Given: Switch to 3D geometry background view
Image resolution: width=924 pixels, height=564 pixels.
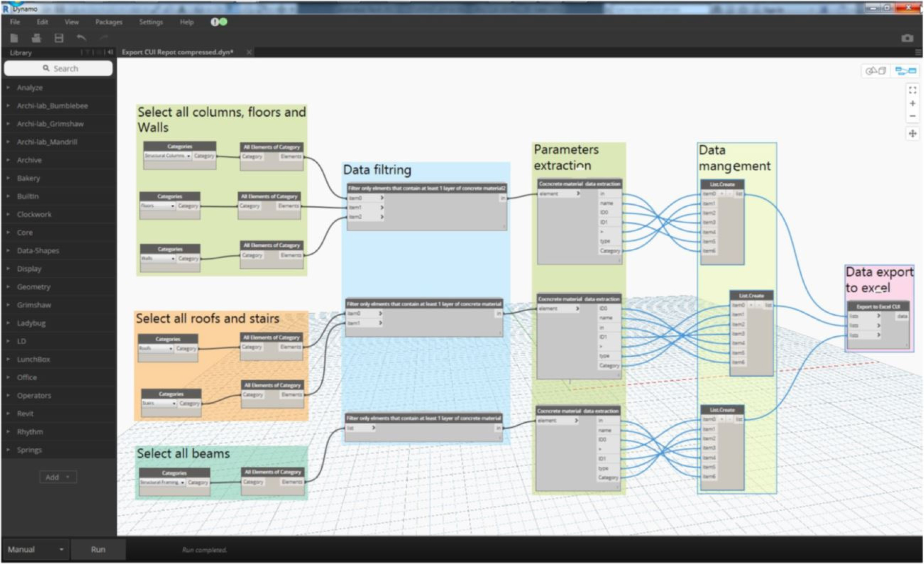Looking at the screenshot, I should tap(876, 71).
